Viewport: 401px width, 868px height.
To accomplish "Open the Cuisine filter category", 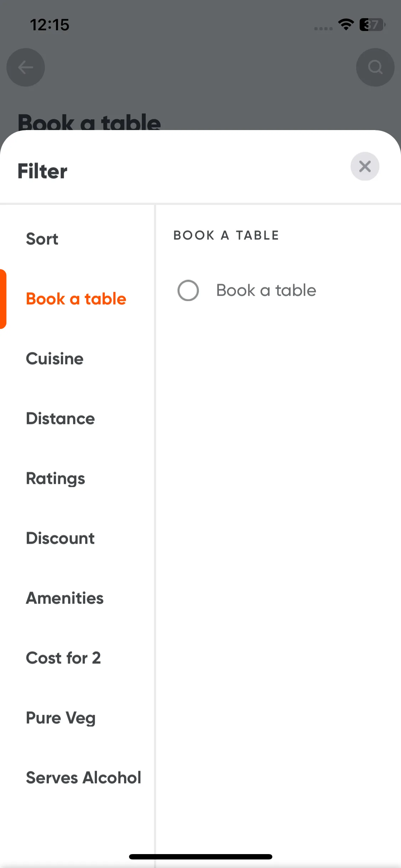I will [x=55, y=358].
